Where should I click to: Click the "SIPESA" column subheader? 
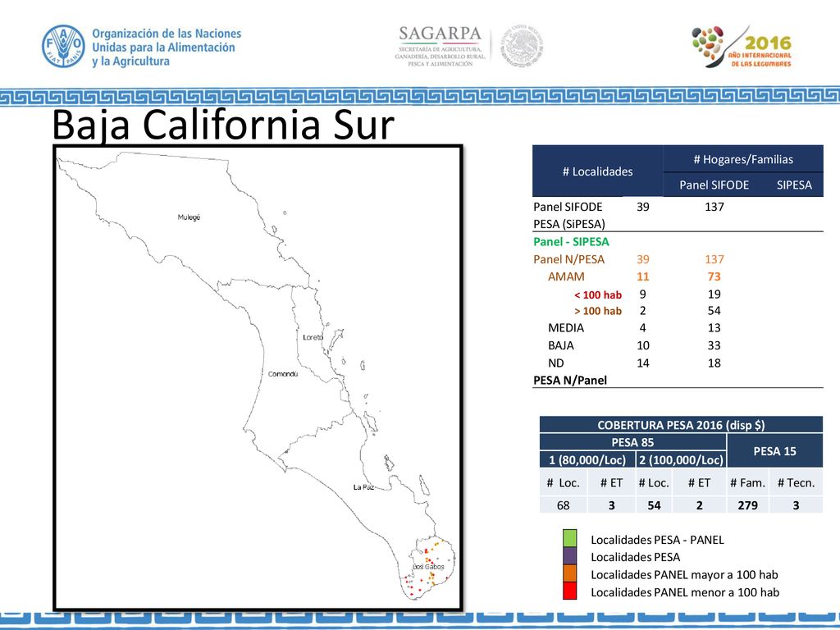click(x=794, y=185)
